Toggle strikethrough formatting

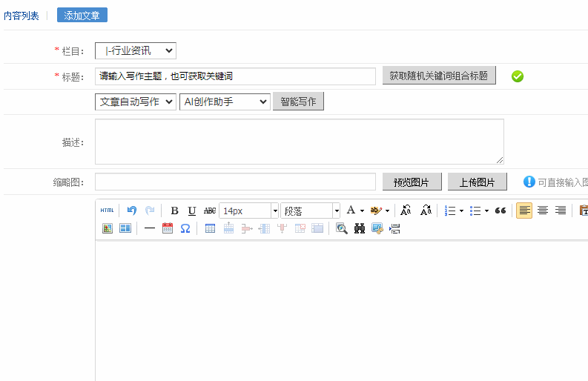210,211
